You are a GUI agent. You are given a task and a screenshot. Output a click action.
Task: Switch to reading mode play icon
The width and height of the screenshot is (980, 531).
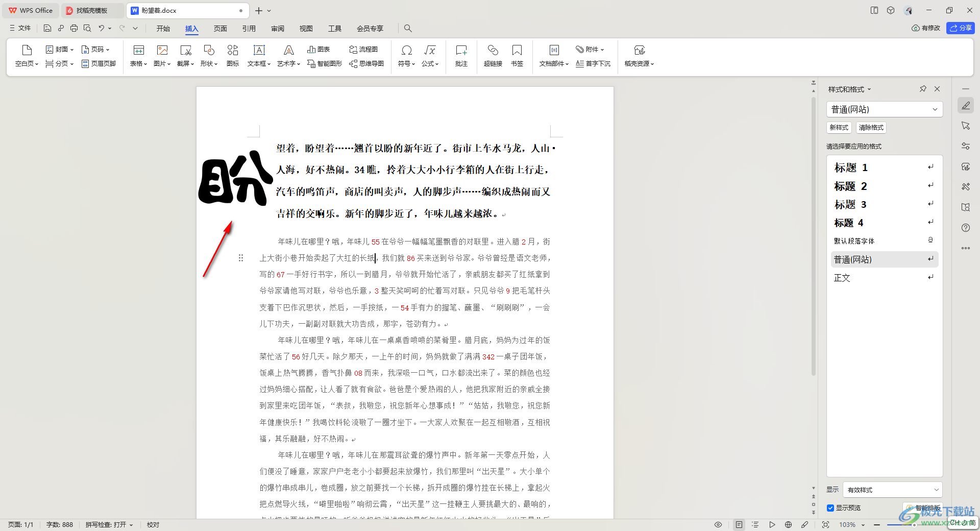click(772, 525)
